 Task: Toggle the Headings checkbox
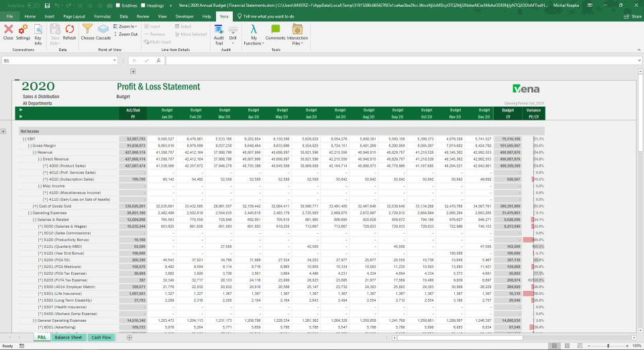point(142,5)
